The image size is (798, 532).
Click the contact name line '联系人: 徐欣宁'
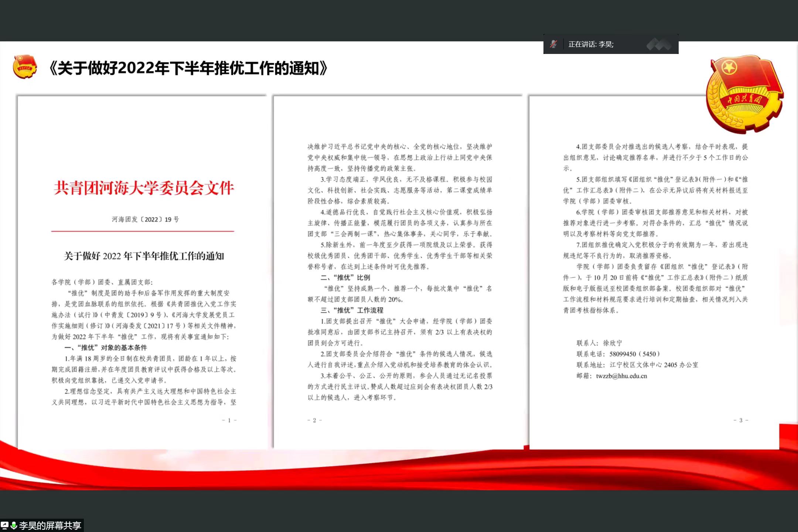coord(599,343)
